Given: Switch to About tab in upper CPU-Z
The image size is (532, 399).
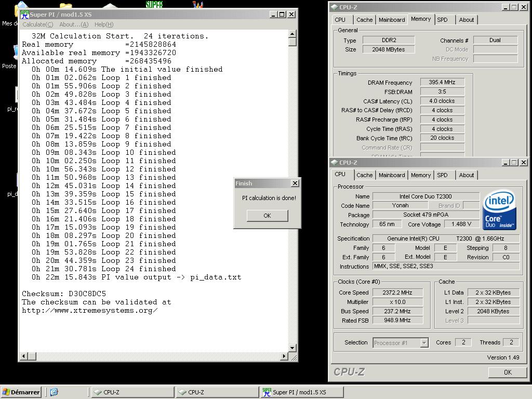Looking at the screenshot, I should click(467, 20).
